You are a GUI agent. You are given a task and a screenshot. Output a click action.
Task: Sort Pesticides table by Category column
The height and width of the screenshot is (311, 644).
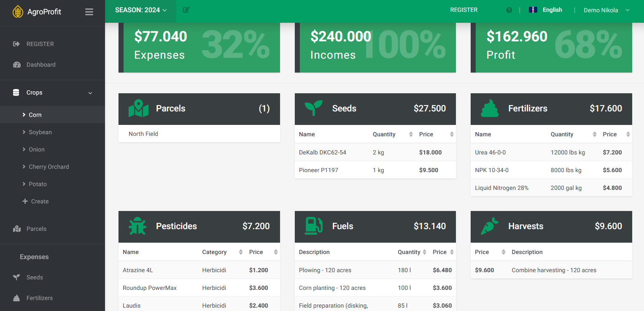[240, 252]
